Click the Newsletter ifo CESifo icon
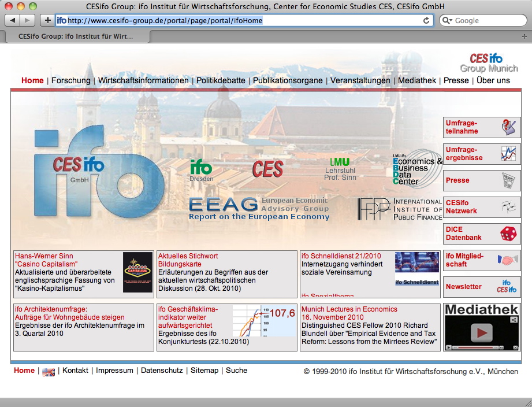The height and width of the screenshot is (407, 532). pos(507,286)
